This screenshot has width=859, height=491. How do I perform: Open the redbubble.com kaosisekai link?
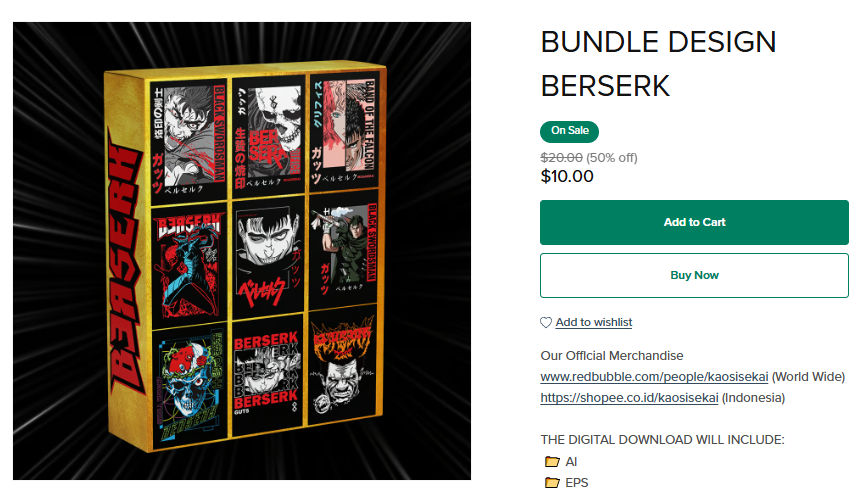coord(654,376)
